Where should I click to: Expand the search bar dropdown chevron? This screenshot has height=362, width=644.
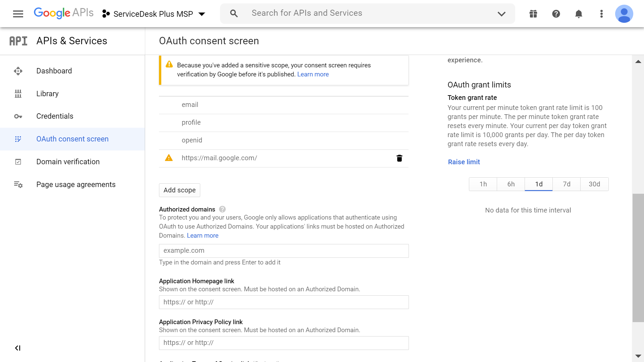click(x=501, y=14)
